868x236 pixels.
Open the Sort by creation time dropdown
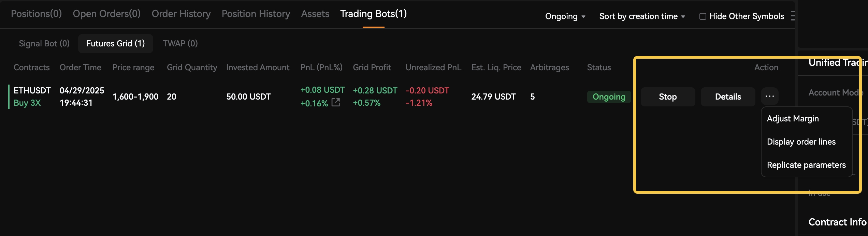pos(642,16)
